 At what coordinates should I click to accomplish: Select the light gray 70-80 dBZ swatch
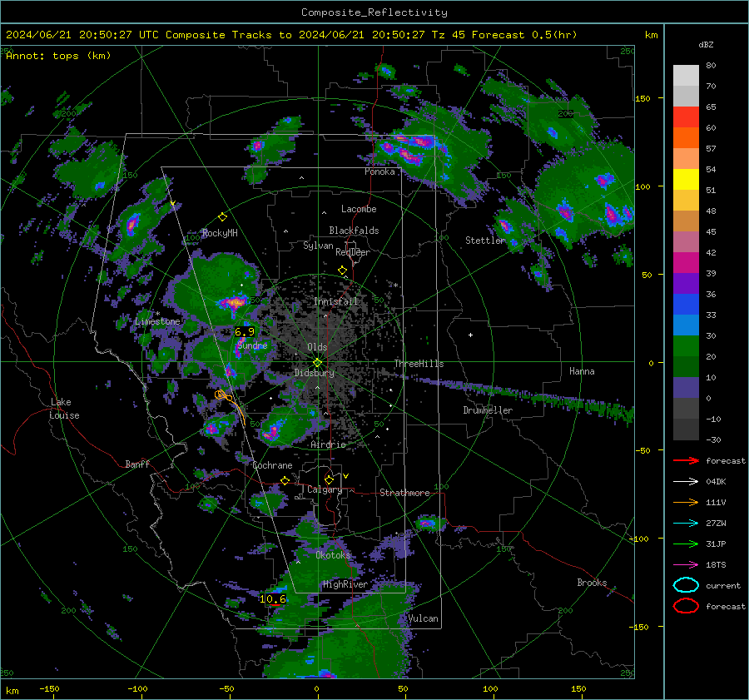point(686,76)
